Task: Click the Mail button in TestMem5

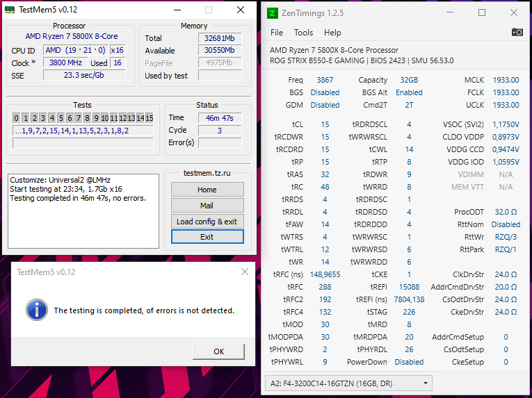Action: pos(207,206)
